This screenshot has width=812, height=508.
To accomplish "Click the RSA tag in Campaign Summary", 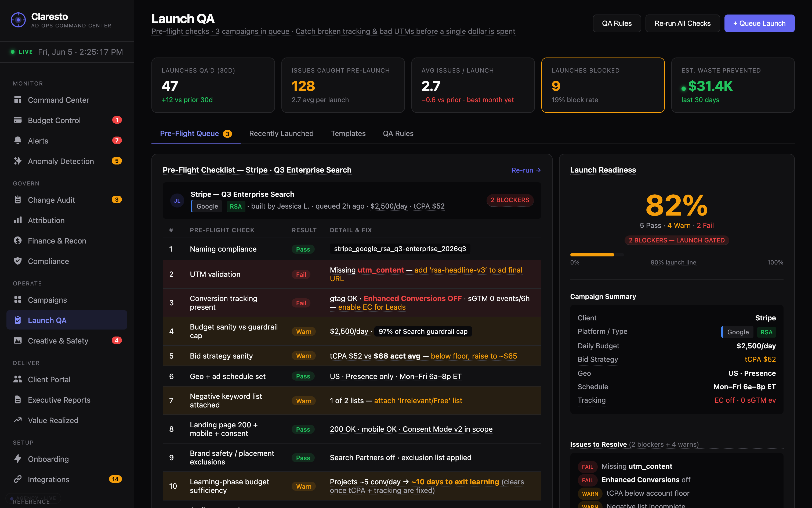I will point(766,332).
